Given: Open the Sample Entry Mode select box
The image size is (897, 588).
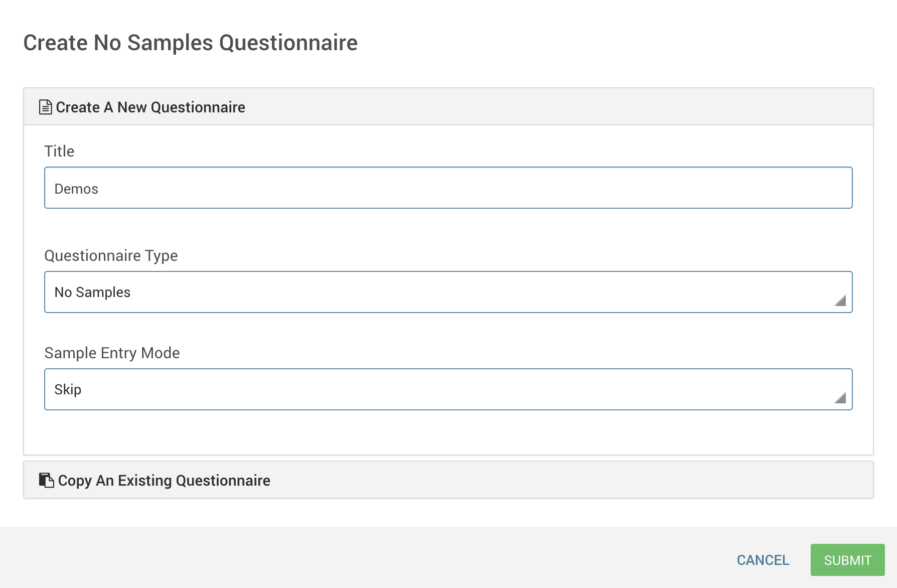Looking at the screenshot, I should pyautogui.click(x=447, y=389).
